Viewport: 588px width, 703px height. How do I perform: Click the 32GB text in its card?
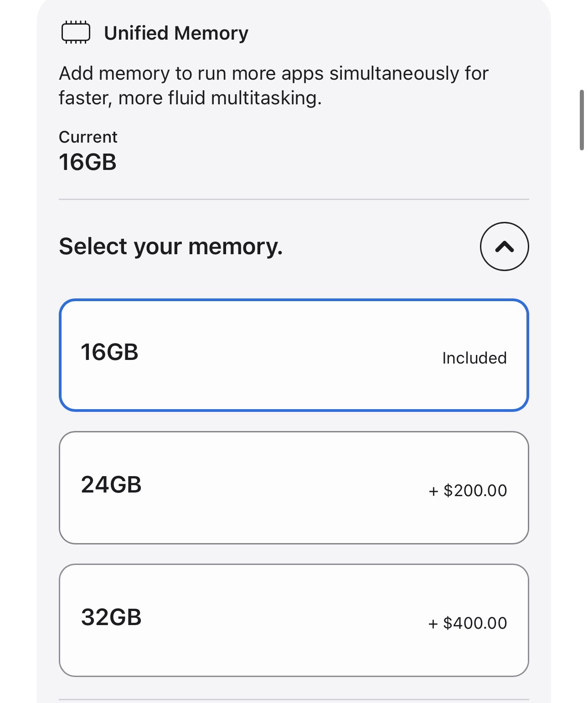[111, 617]
